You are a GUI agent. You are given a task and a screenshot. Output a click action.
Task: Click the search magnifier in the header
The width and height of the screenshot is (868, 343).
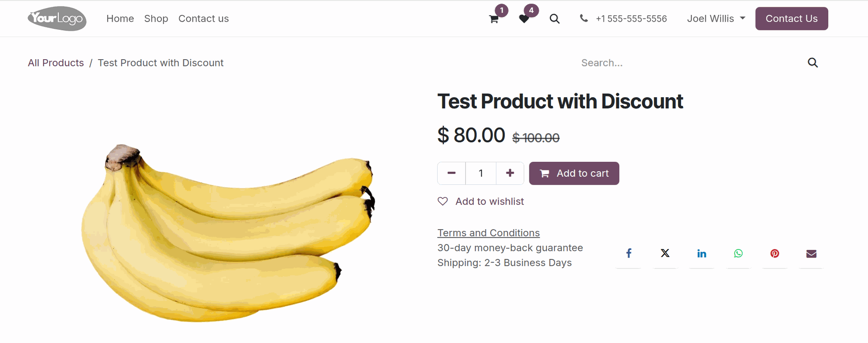click(554, 19)
